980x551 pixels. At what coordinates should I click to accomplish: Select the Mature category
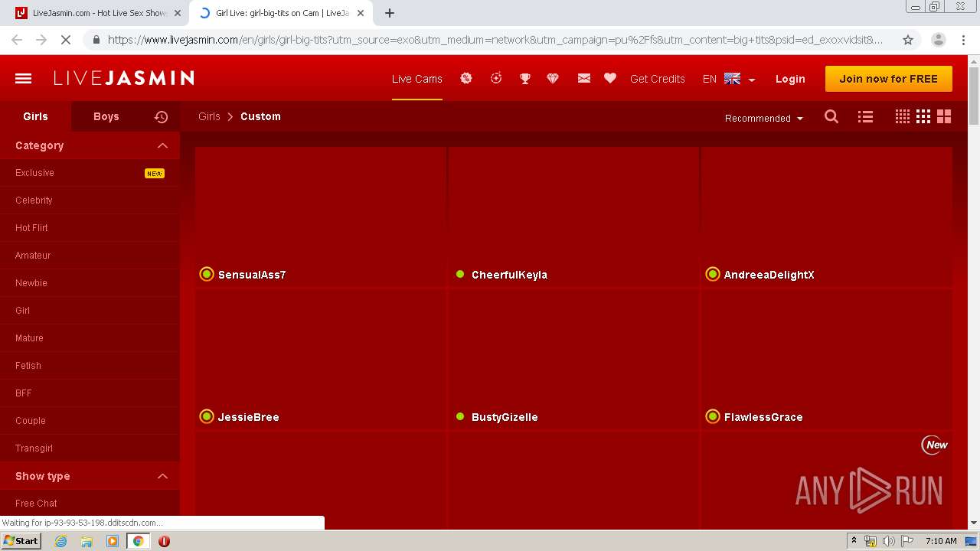tap(90, 338)
